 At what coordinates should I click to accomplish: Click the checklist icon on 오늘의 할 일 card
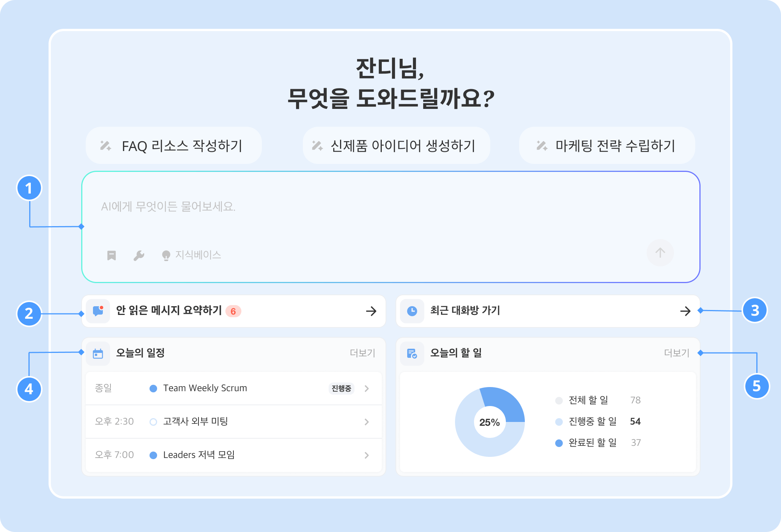(x=412, y=353)
